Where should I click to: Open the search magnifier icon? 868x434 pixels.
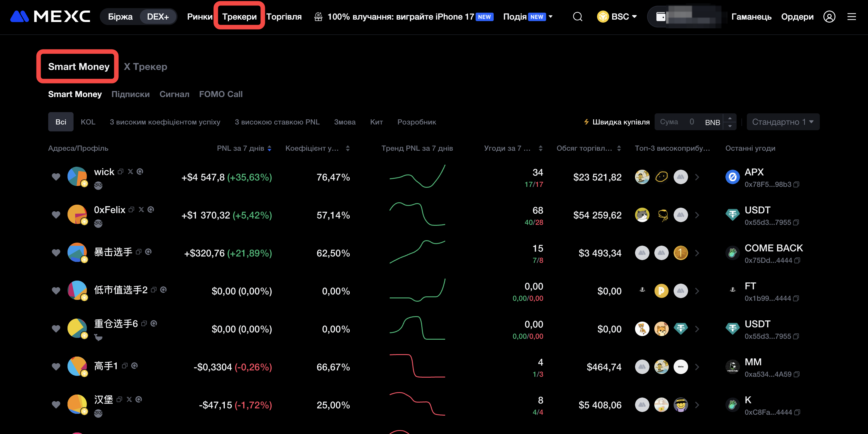click(x=577, y=17)
